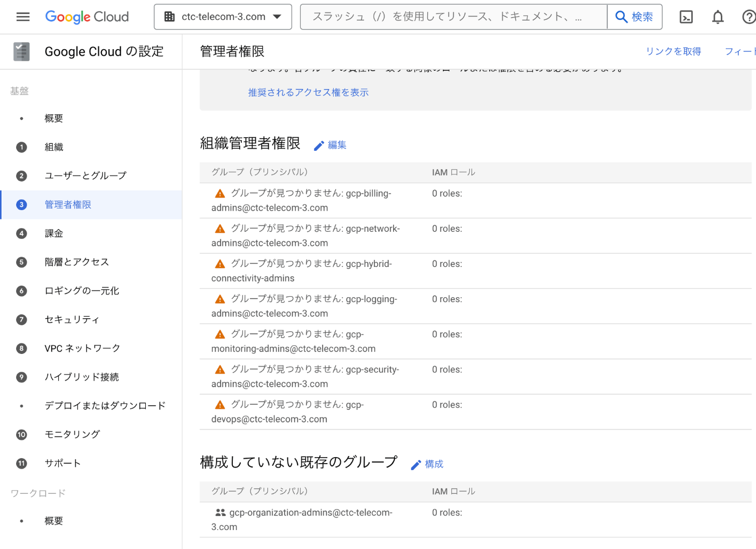Screen dimensions: 756x549
Task: Click warning icon for gcp-security-admins group
Action: pos(220,370)
